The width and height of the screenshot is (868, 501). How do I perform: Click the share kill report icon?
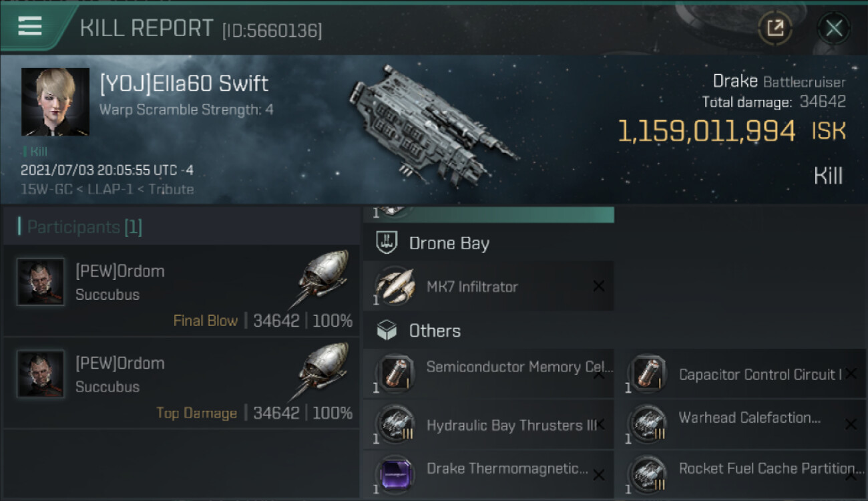click(775, 28)
